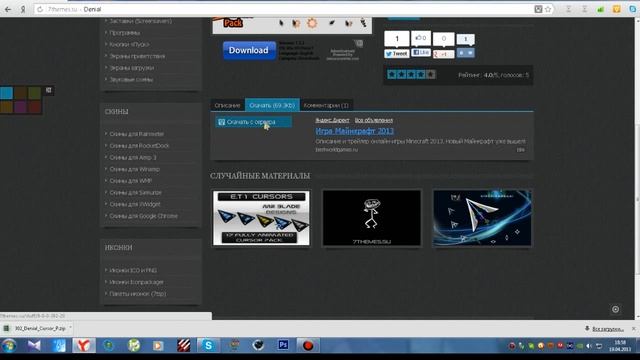640x360 pixels.
Task: Click Скачать с сервера download link
Action: point(253,122)
